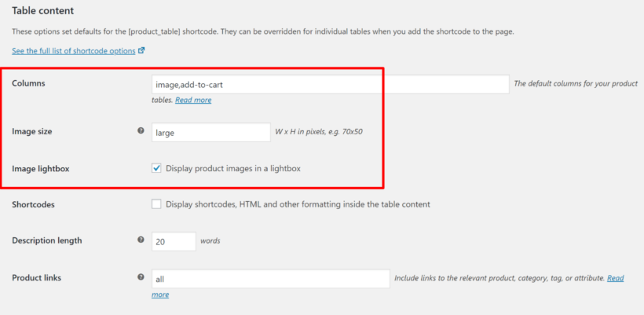
Task: Focus the Columns field containing image,add-to-cart
Action: [x=330, y=85]
